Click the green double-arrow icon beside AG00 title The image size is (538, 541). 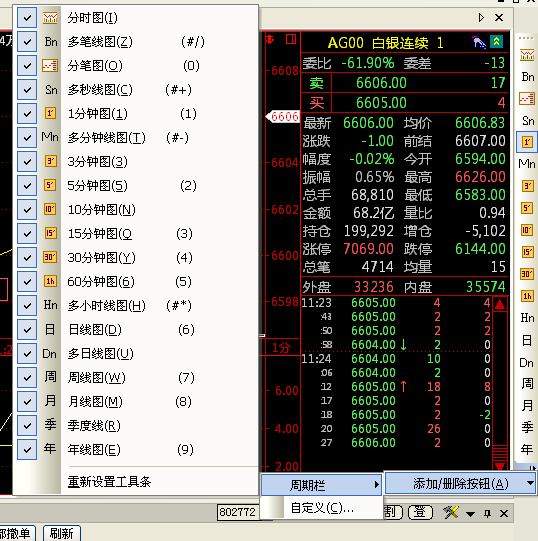(x=496, y=42)
